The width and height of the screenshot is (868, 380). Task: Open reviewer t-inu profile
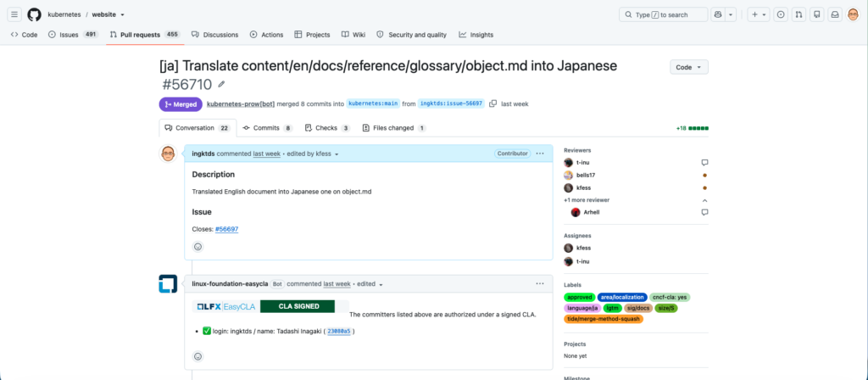point(584,163)
